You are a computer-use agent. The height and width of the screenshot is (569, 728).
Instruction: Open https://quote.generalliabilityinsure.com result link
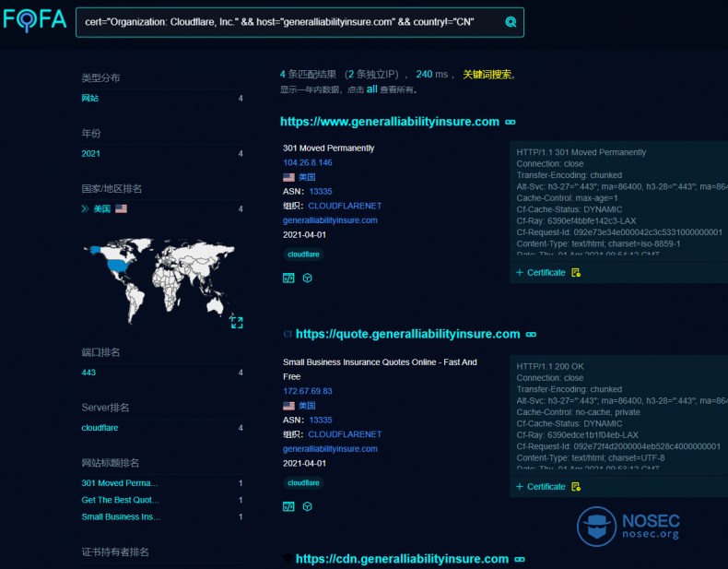[x=407, y=334]
